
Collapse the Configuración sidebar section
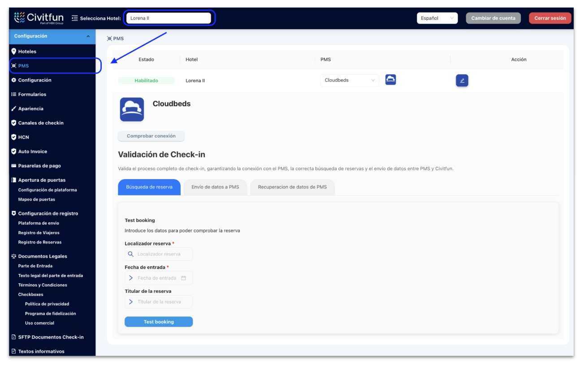(x=89, y=36)
